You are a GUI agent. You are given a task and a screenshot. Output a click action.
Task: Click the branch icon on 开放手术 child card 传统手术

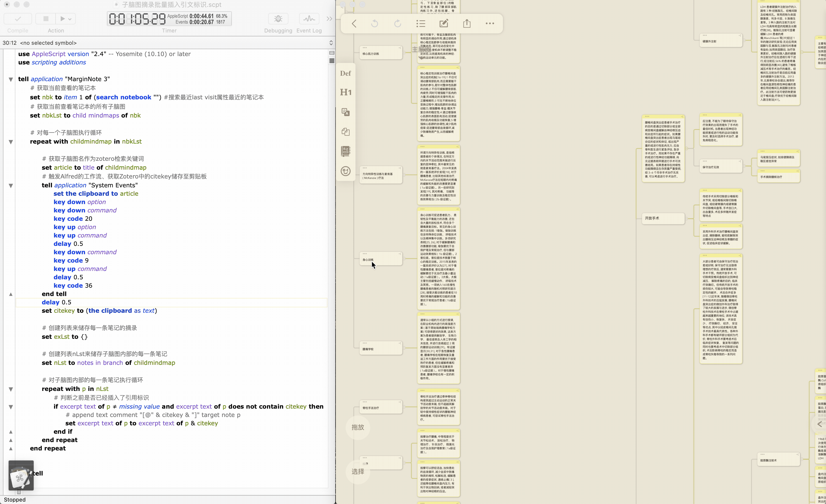[739, 191]
